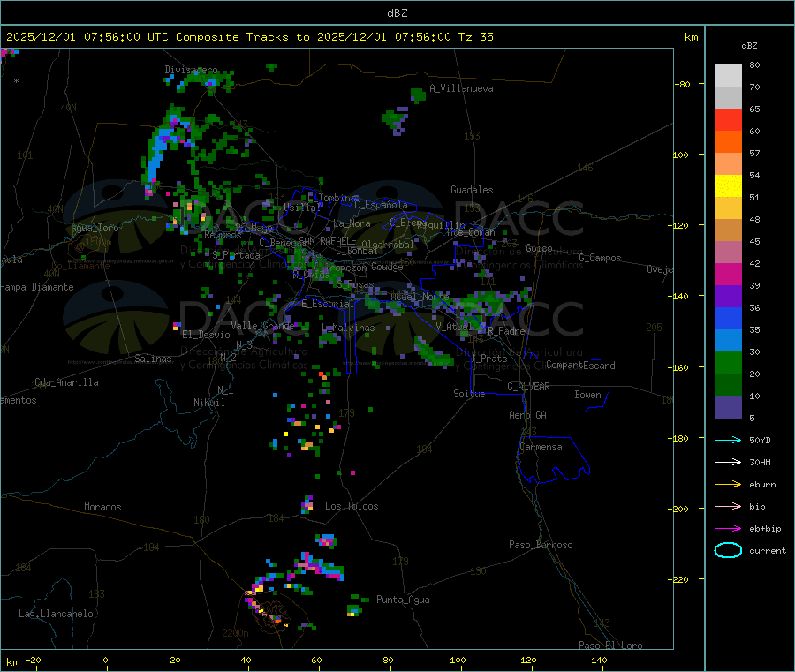Click the La_Nora map label

point(352,223)
